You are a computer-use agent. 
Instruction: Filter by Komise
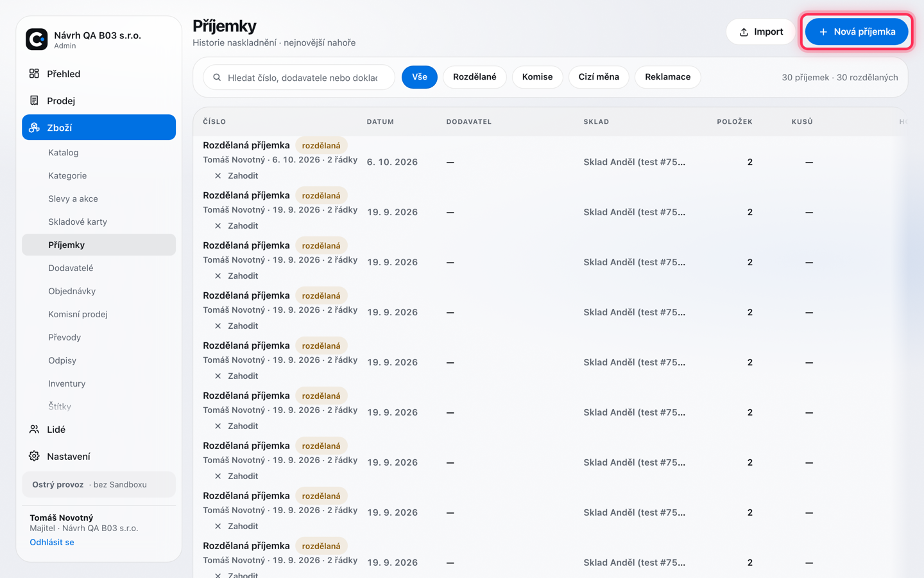[537, 77]
